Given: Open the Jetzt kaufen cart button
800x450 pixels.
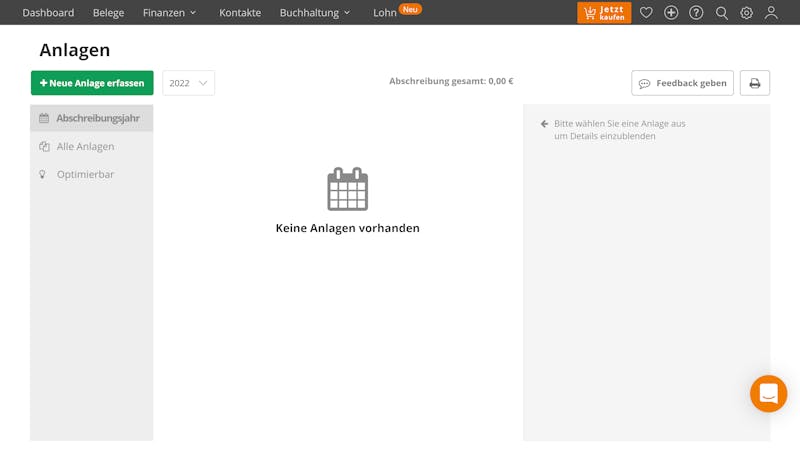Looking at the screenshot, I should click(604, 13).
